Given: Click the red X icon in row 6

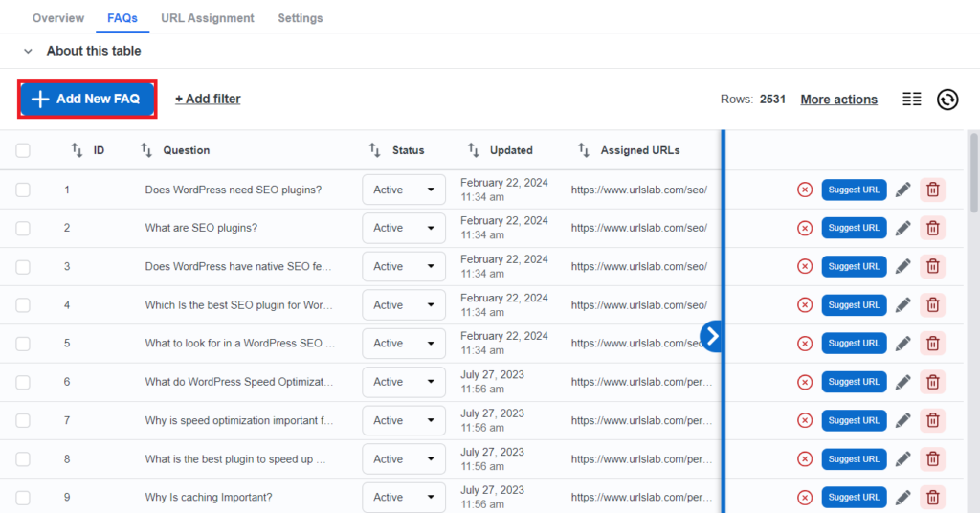Looking at the screenshot, I should pyautogui.click(x=805, y=382).
